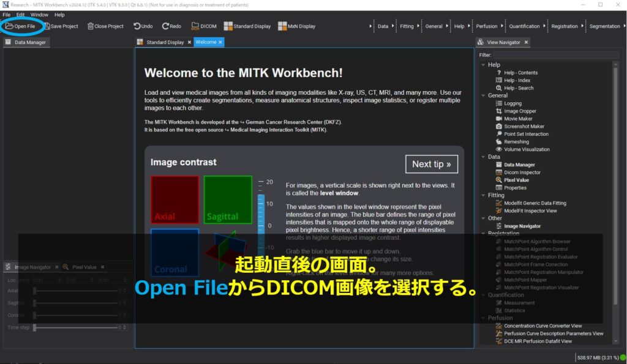Collapse the Other group in View Navigator
Screen dimensions: 627x364
click(x=483, y=218)
